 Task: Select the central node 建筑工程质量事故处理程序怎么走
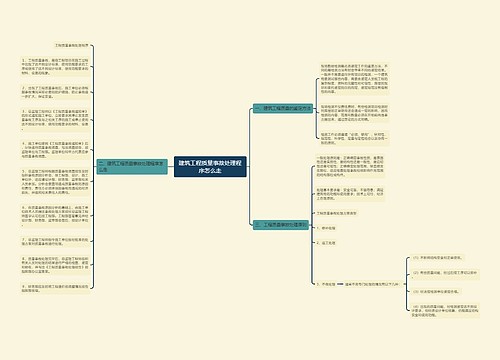(x=210, y=167)
